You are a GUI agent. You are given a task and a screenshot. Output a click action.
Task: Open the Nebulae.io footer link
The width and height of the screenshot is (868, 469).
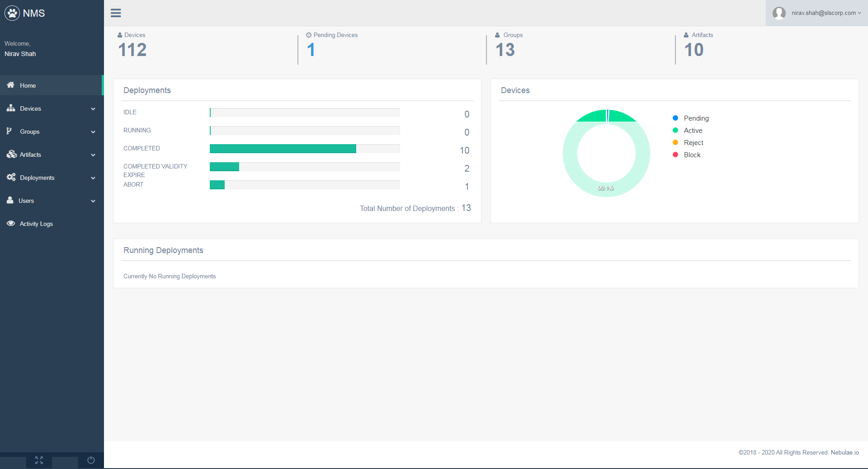pyautogui.click(x=844, y=452)
